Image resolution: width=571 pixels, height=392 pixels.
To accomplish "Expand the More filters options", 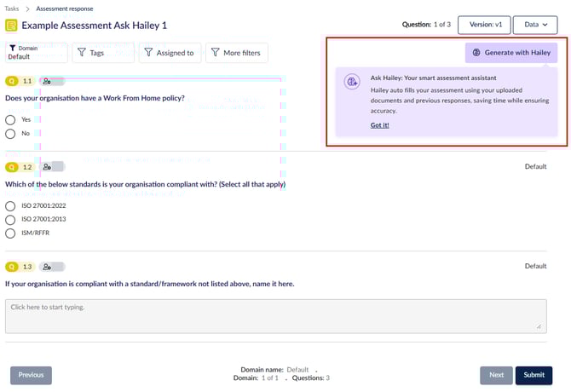I will tap(236, 53).
